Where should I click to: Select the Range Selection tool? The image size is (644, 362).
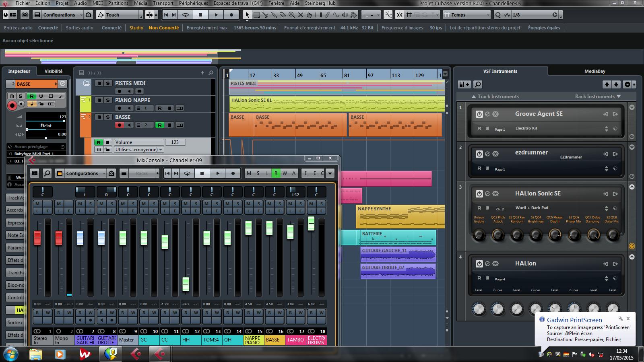256,15
